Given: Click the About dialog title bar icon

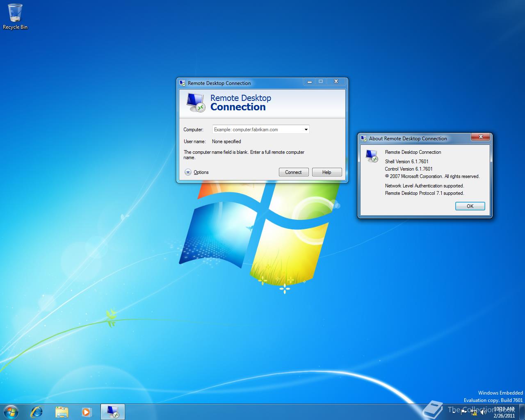Looking at the screenshot, I should pyautogui.click(x=364, y=139).
